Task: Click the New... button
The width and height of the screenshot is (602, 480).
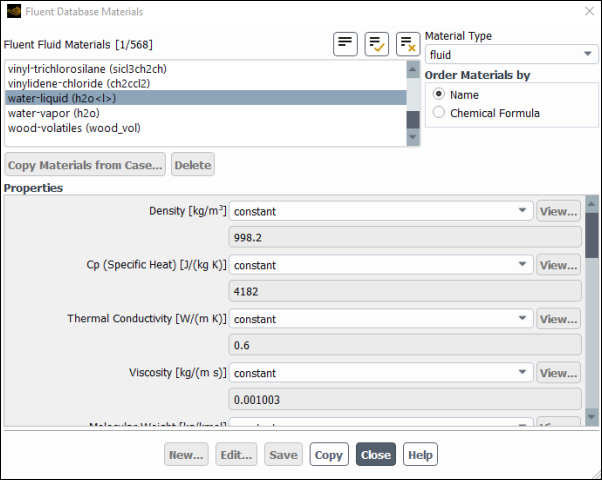Action: coord(186,454)
